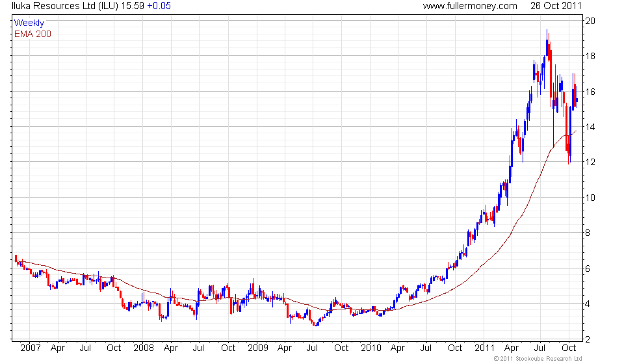
Task: Click the 'www.fullermoney.com' text
Action: click(x=470, y=6)
